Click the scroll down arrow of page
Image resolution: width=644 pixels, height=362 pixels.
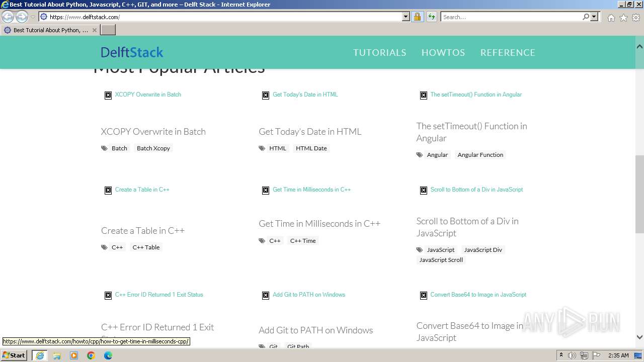coord(639,337)
